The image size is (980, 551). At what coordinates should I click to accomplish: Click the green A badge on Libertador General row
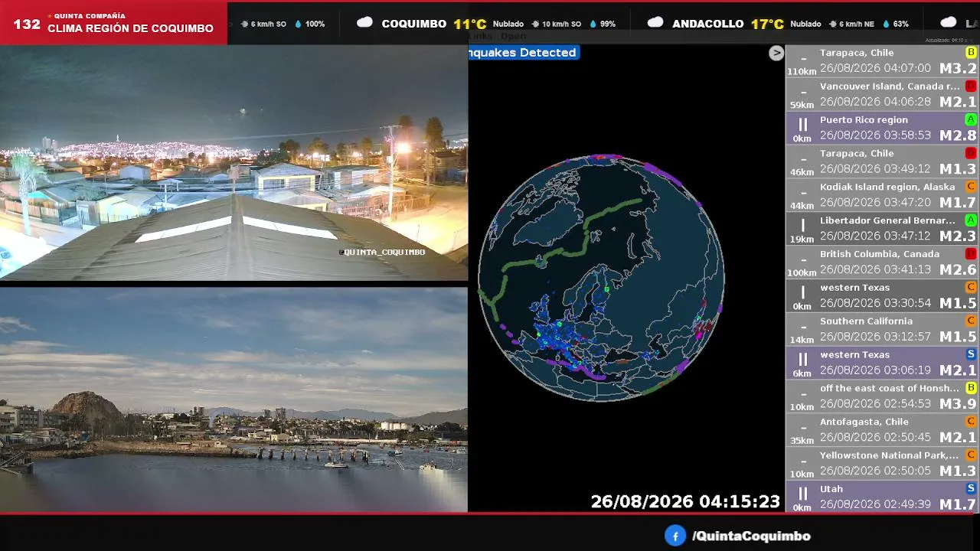(971, 220)
